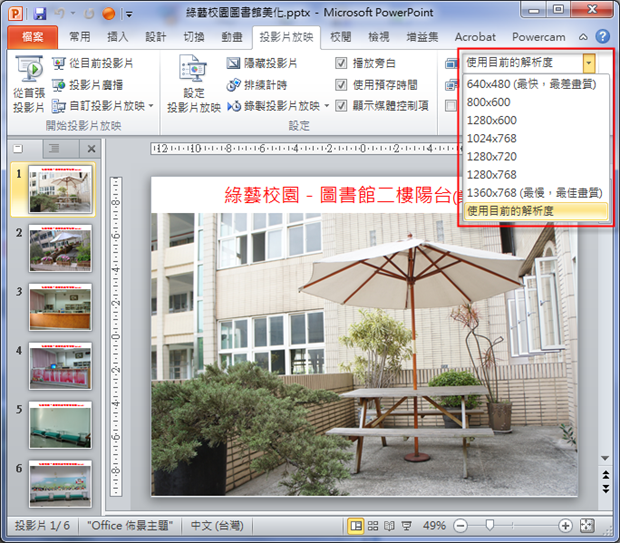The height and width of the screenshot is (543, 620).
Task: Click the 49% zoom level
Action: tap(434, 526)
